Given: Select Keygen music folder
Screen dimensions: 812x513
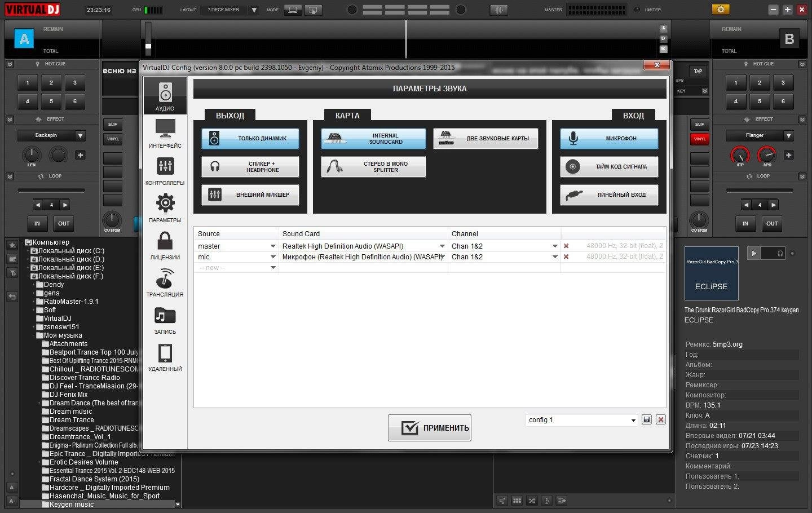Looking at the screenshot, I should click(72, 505).
